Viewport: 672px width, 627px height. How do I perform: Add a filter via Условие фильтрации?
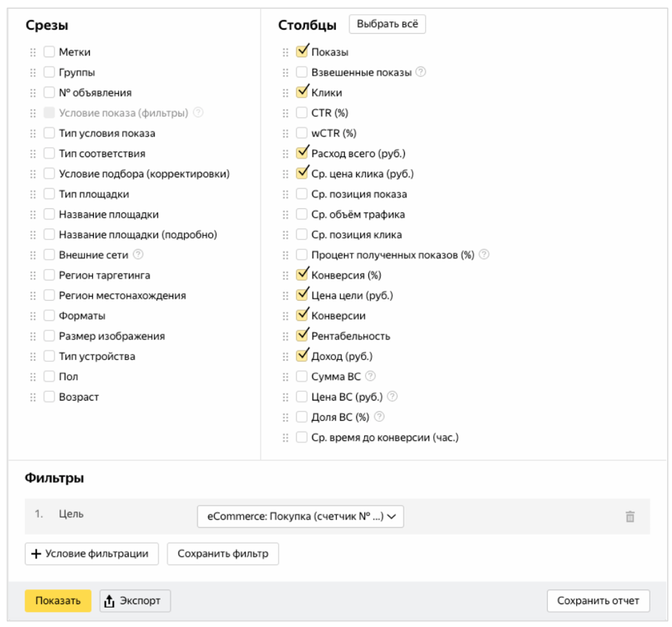click(x=92, y=554)
